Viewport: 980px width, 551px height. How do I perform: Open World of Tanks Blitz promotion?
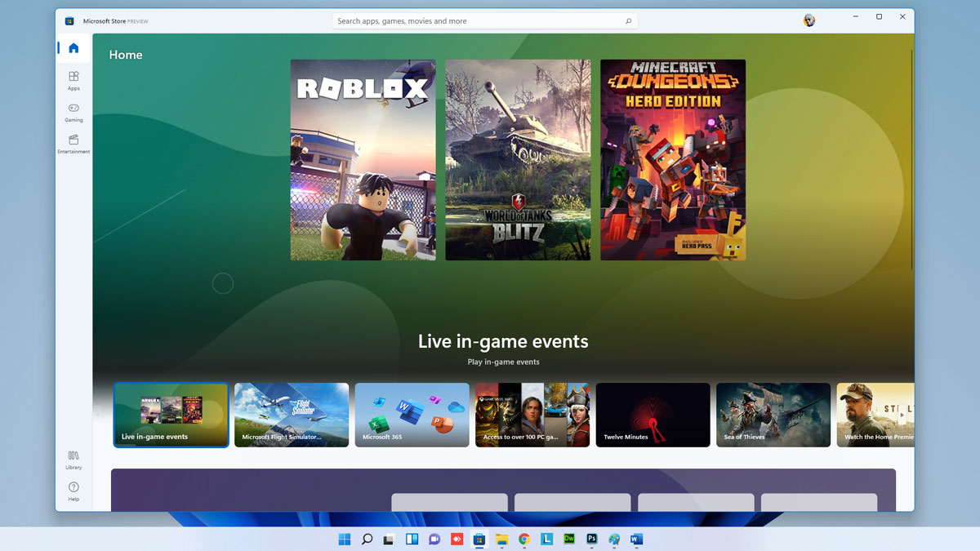pos(517,160)
